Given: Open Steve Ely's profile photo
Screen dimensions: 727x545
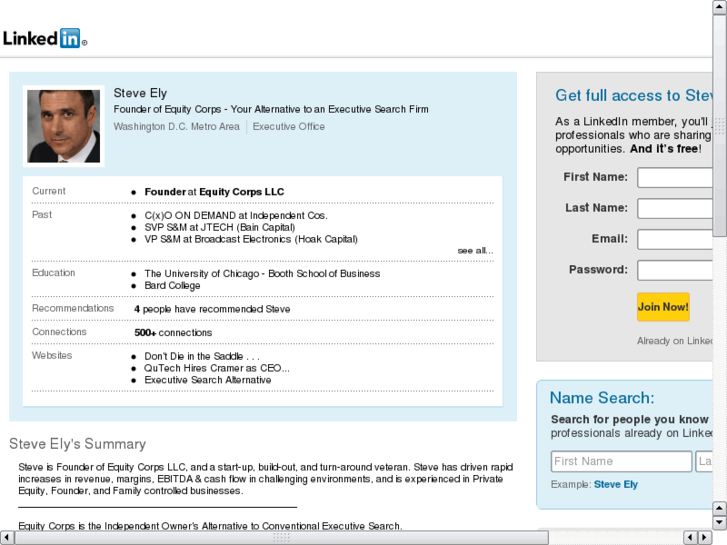Looking at the screenshot, I should [64, 126].
